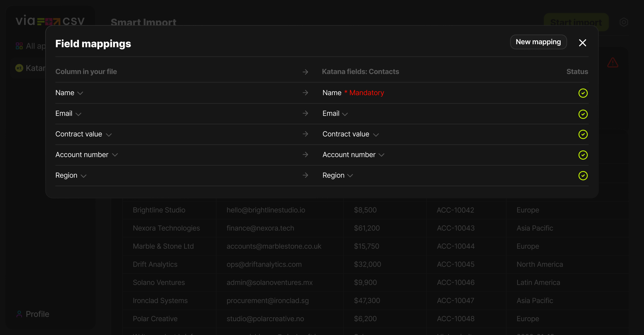Click the Email row status check icon

coord(583,114)
